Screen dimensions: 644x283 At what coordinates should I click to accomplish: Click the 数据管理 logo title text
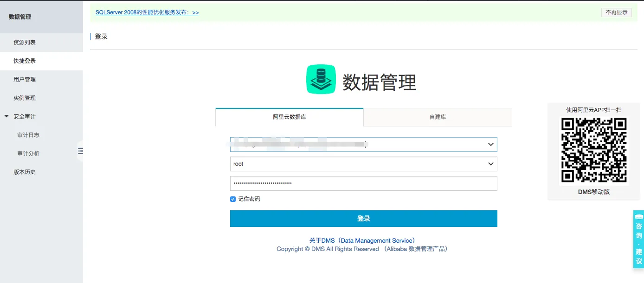point(380,82)
